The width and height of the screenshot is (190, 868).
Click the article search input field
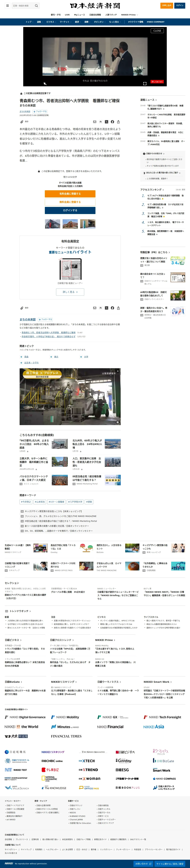coord(23,6)
